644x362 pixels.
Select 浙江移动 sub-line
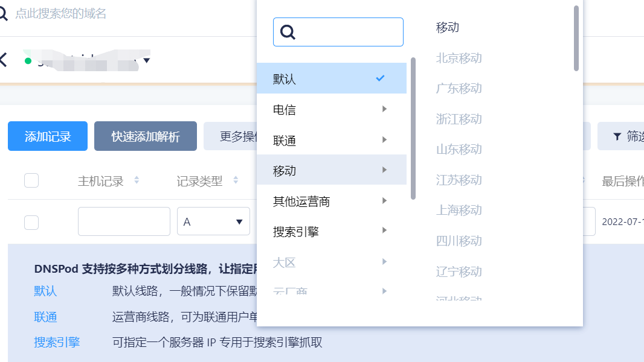[459, 119]
